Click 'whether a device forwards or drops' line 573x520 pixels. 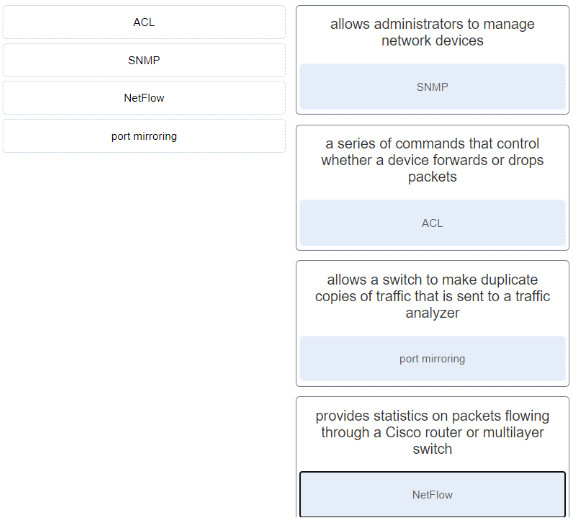click(x=432, y=160)
